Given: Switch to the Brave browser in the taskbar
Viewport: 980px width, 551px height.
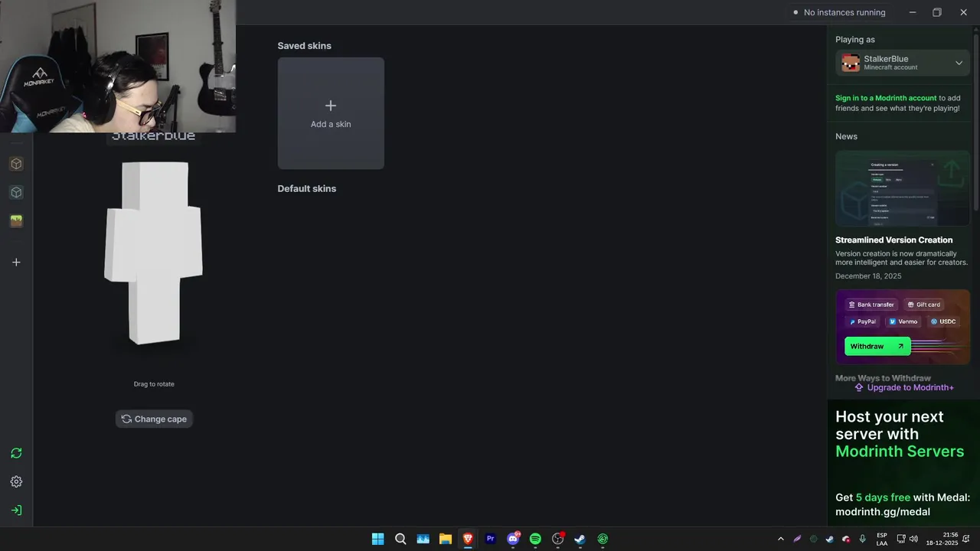Looking at the screenshot, I should pos(468,539).
